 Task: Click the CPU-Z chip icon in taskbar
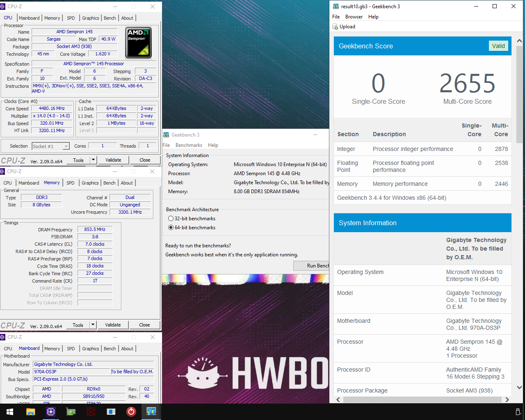(x=50, y=412)
